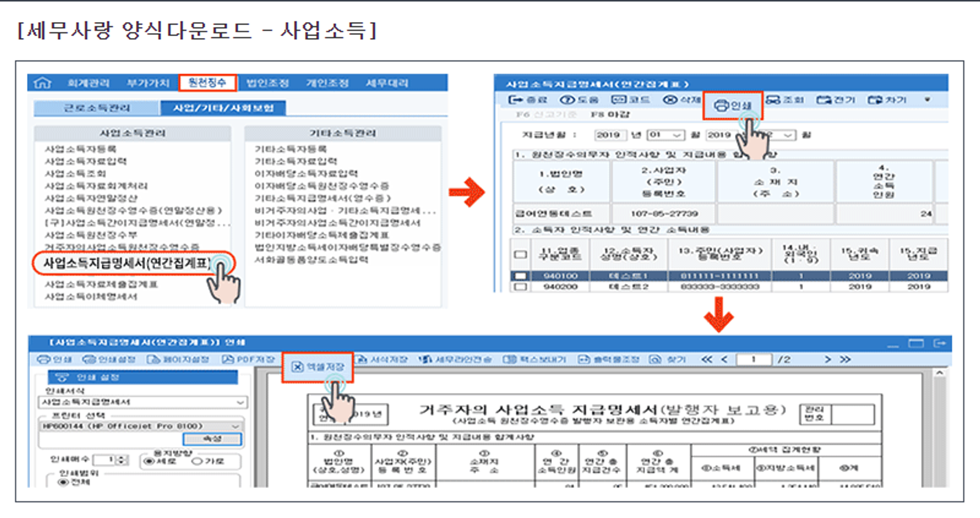Go to first page with « icon
The height and width of the screenshot is (518, 980).
click(x=707, y=359)
